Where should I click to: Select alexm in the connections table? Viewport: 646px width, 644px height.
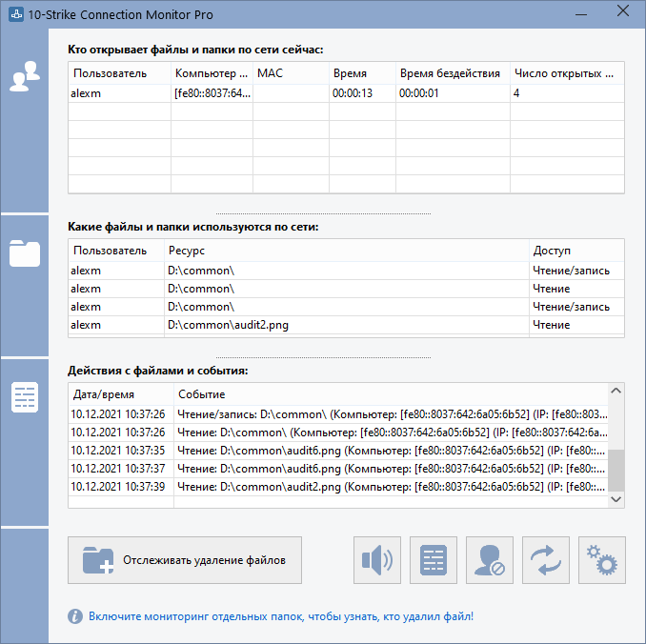[119, 93]
